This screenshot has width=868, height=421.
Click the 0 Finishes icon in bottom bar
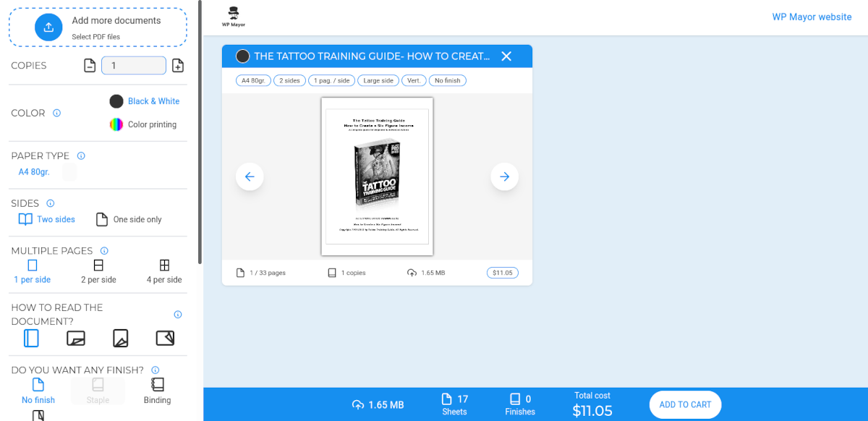coord(515,399)
